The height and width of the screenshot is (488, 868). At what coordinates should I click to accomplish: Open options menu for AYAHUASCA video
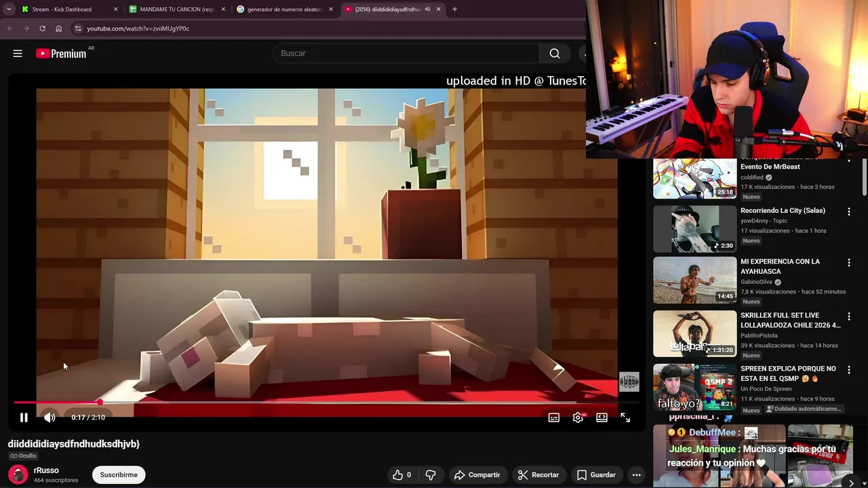click(x=848, y=263)
